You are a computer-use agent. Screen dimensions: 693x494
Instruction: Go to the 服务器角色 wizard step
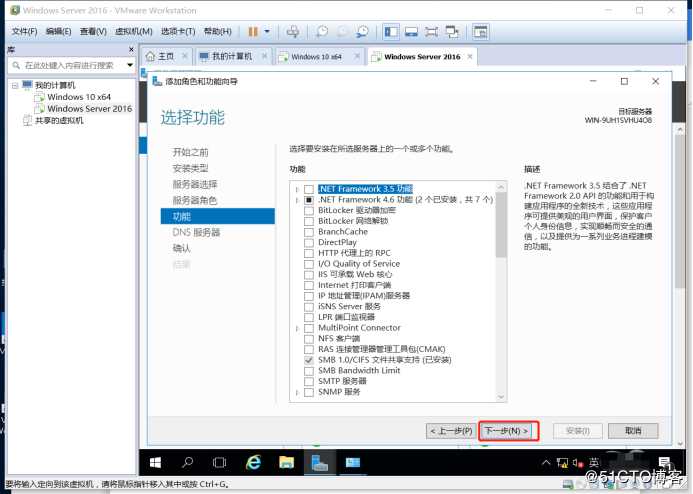(x=195, y=200)
